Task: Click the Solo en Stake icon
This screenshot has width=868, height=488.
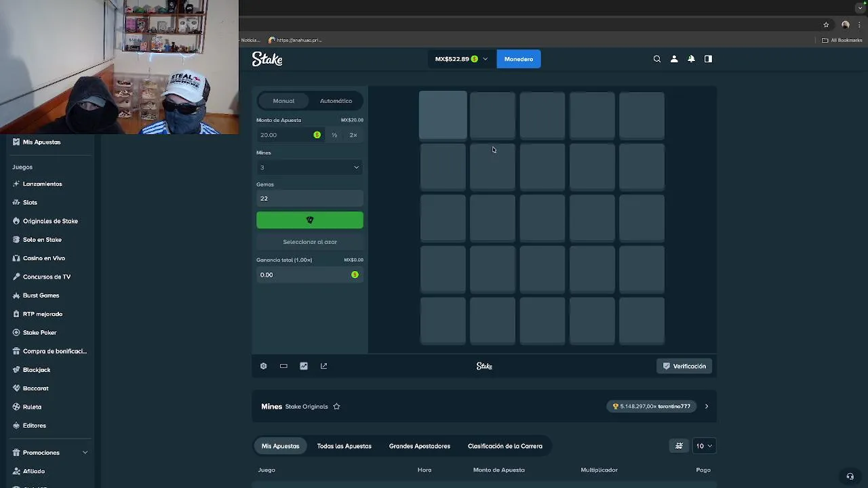Action: point(16,239)
